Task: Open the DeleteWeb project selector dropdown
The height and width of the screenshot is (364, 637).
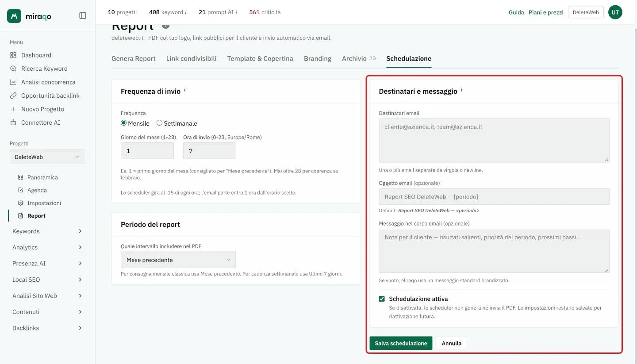Action: (47, 157)
